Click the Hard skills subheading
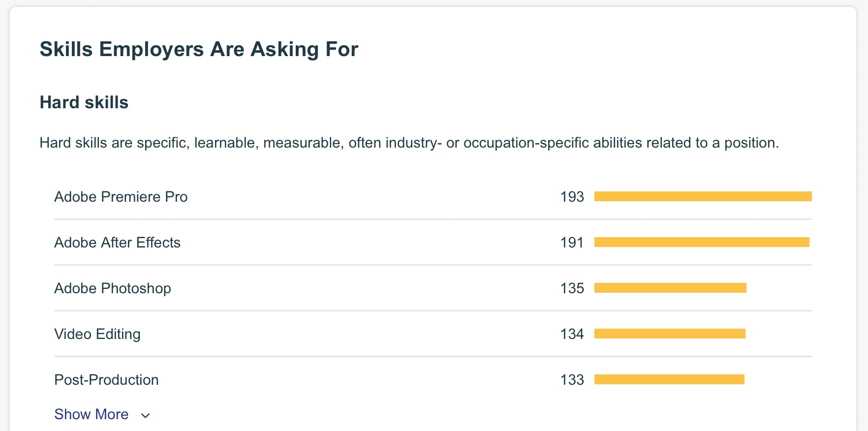This screenshot has height=431, width=868. (84, 102)
